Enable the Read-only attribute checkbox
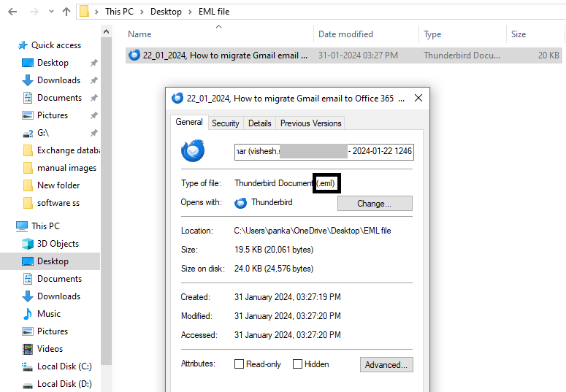Screen dimensions: 566x392 coord(239,364)
